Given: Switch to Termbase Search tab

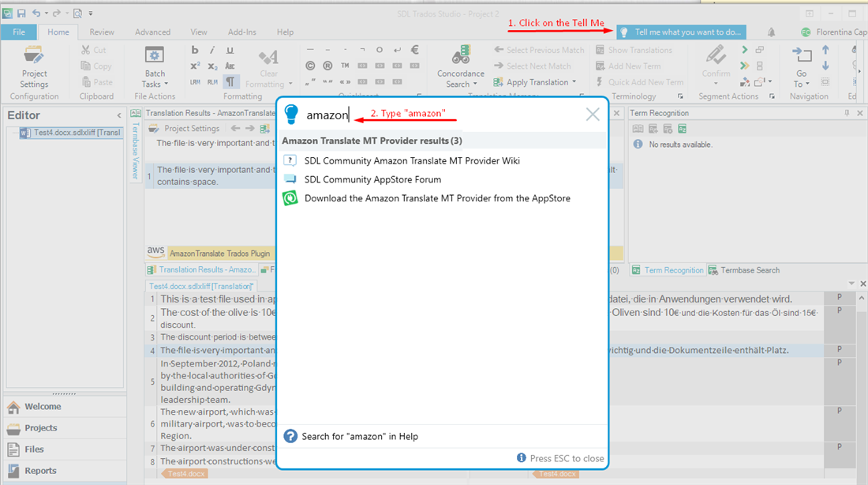Looking at the screenshot, I should [x=744, y=270].
